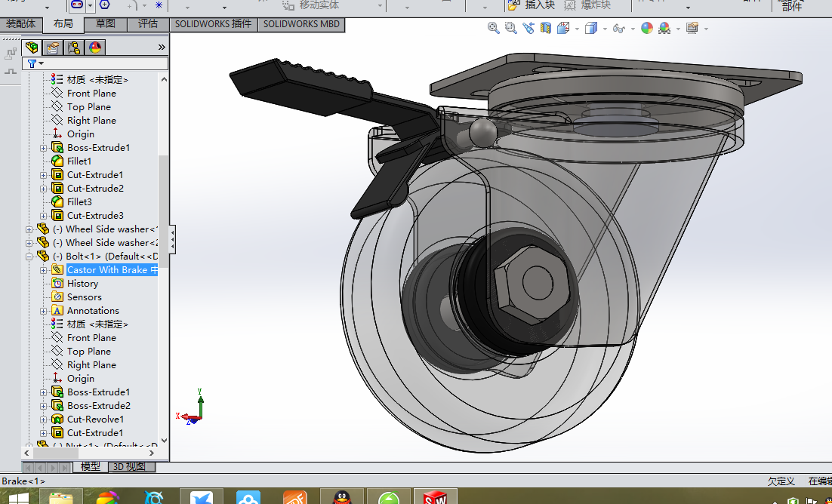Open the DisplayManager color ball tab
The image size is (832, 504).
[94, 48]
